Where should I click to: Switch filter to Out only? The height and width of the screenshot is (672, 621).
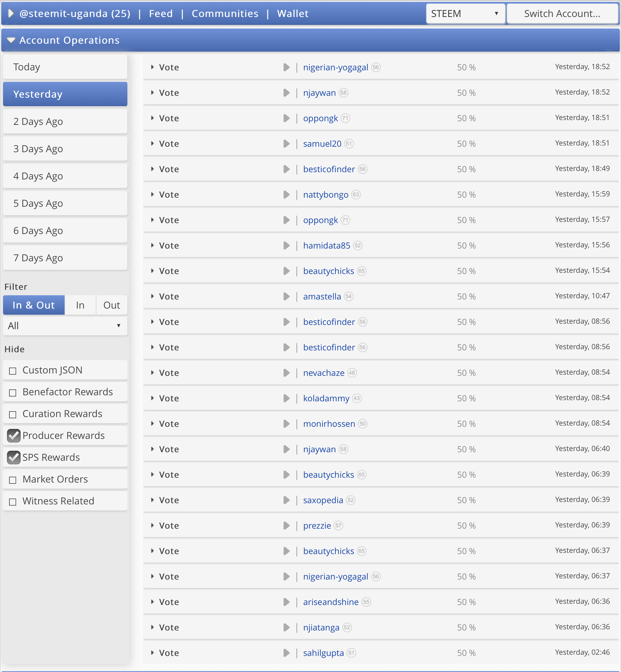112,305
